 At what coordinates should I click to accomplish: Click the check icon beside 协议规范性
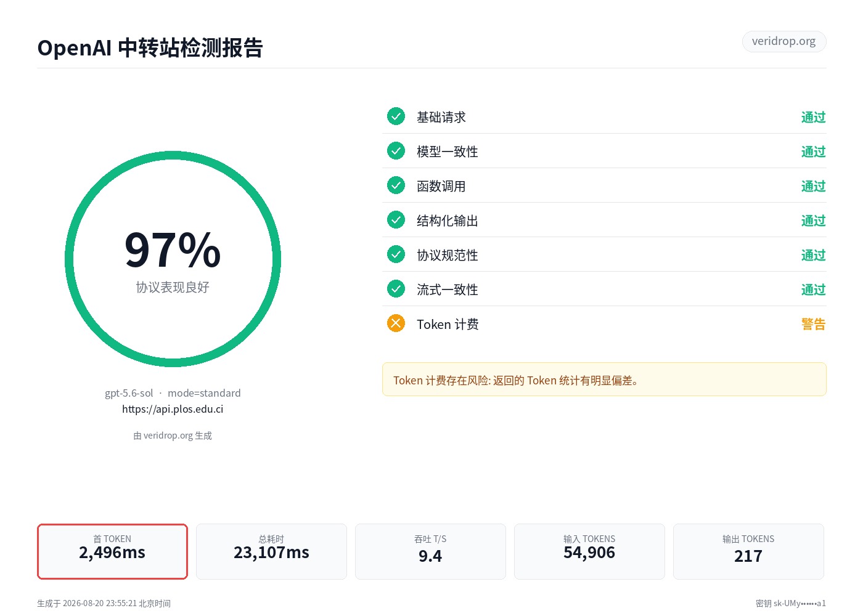tap(396, 254)
